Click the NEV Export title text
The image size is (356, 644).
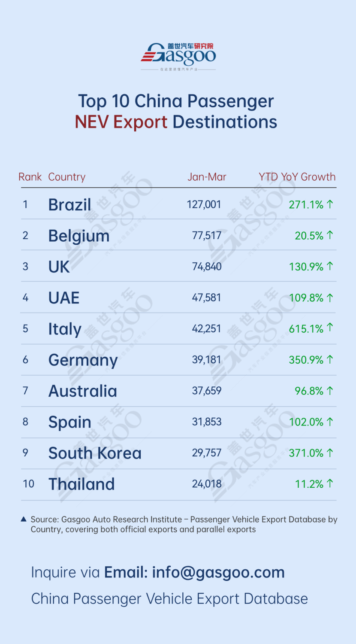click(121, 122)
